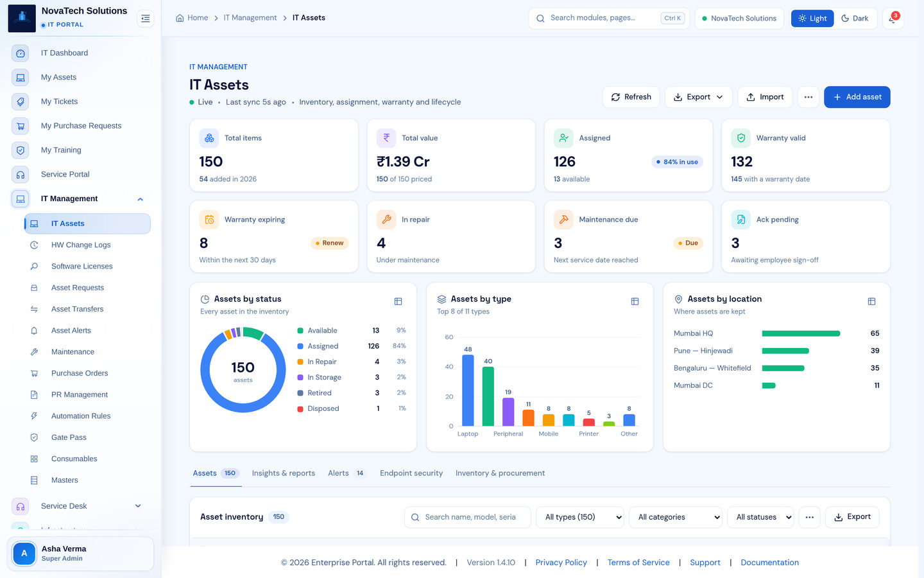The image size is (924, 578).
Task: Collapse sidebar using the menu toggle icon
Action: pyautogui.click(x=146, y=19)
